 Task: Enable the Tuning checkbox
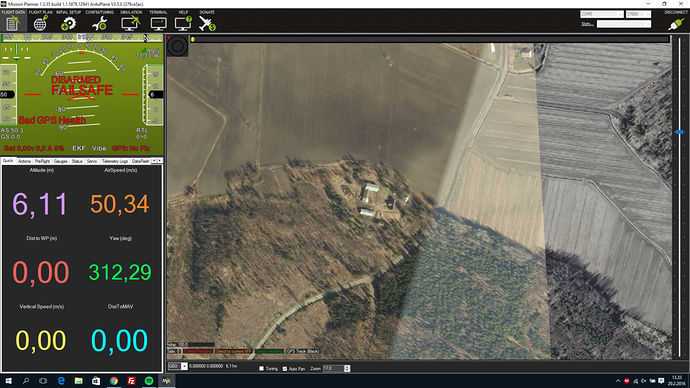(261, 368)
